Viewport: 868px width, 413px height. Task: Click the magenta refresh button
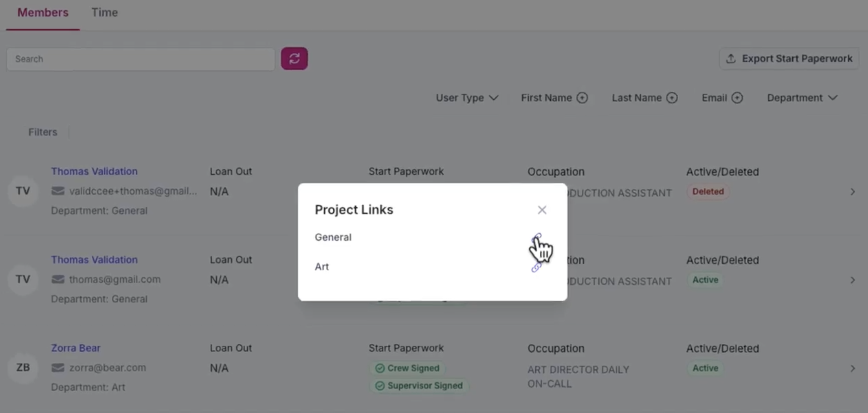point(294,58)
